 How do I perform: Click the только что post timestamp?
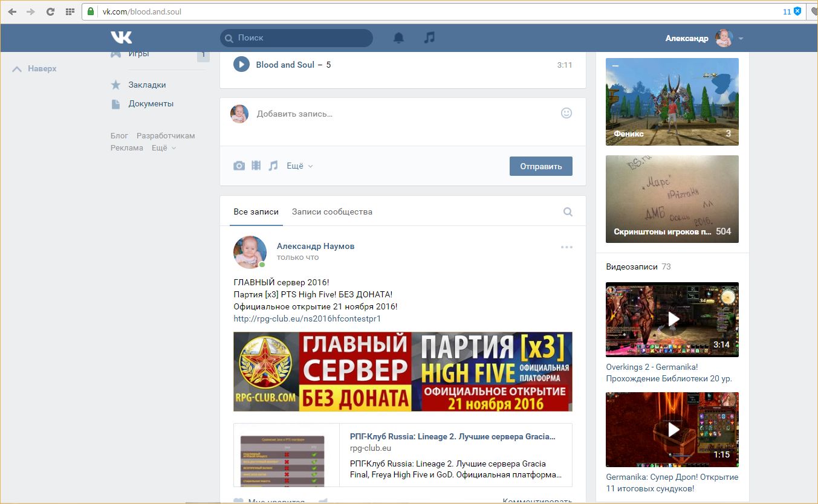coord(297,257)
